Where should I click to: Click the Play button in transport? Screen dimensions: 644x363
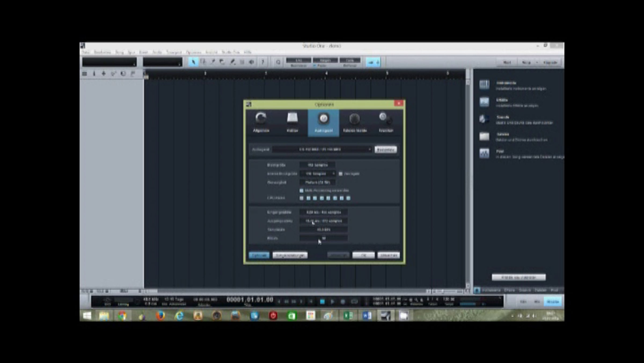(x=332, y=302)
